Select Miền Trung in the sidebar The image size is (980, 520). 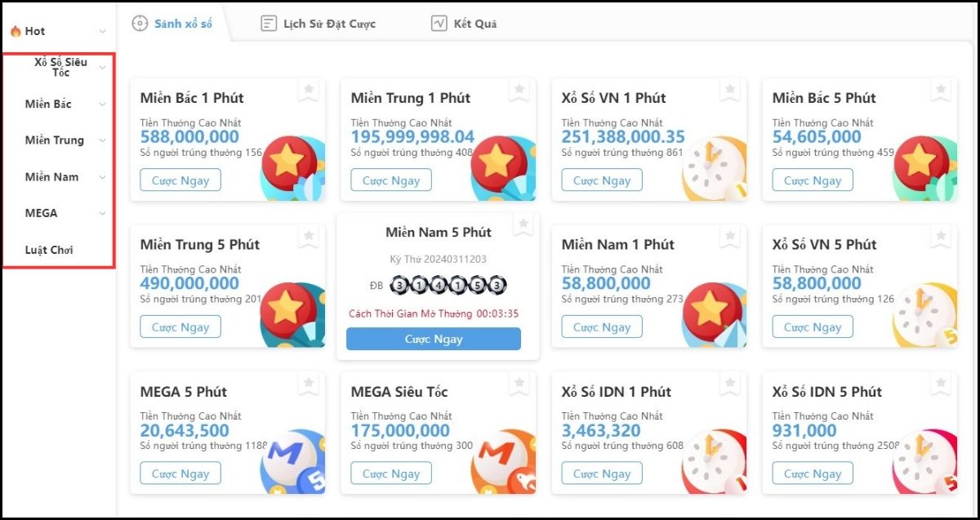click(x=55, y=140)
